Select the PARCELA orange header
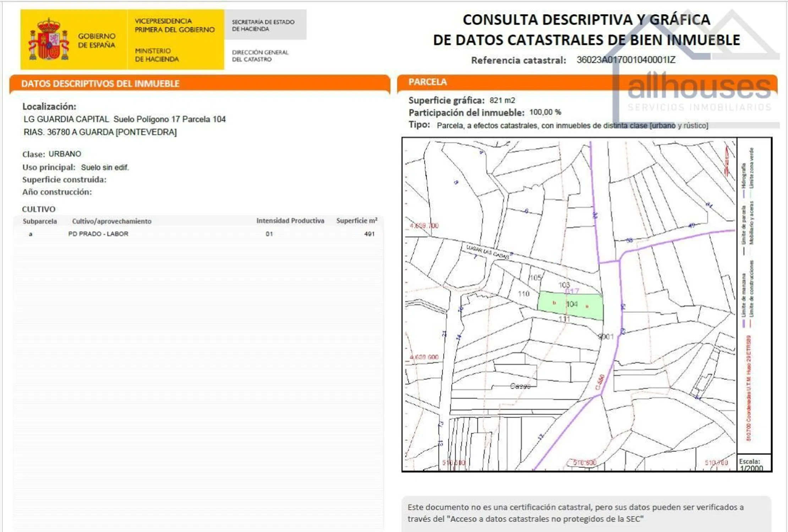This screenshot has height=532, width=788. tap(427, 82)
